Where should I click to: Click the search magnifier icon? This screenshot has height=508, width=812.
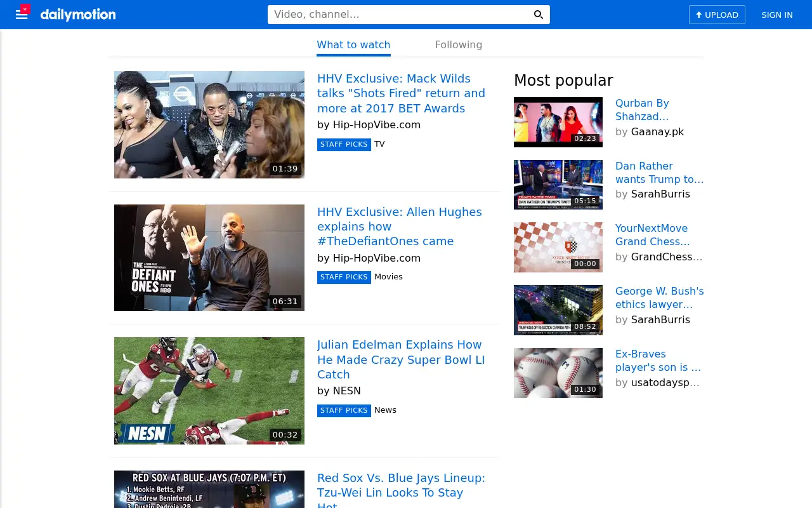(539, 15)
